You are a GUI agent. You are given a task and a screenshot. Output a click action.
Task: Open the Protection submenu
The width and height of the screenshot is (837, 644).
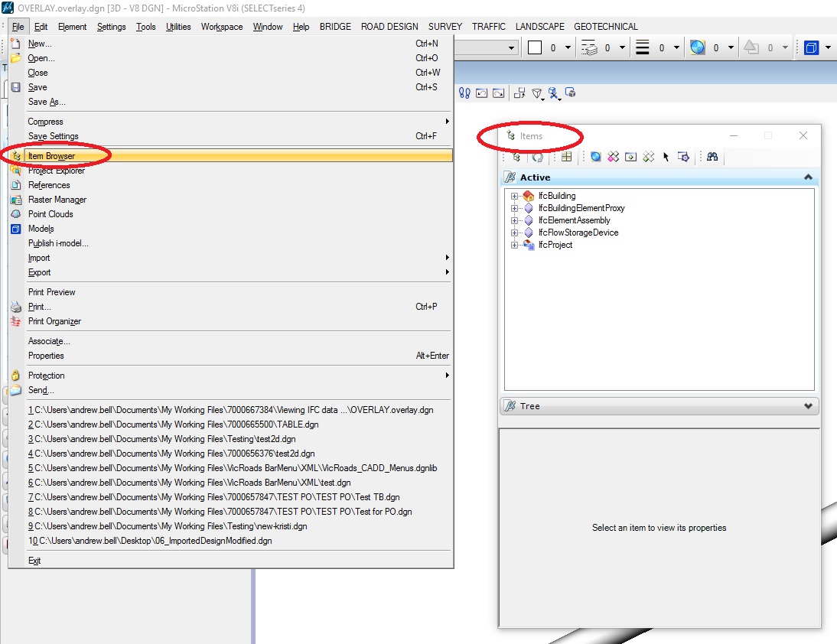pos(230,376)
